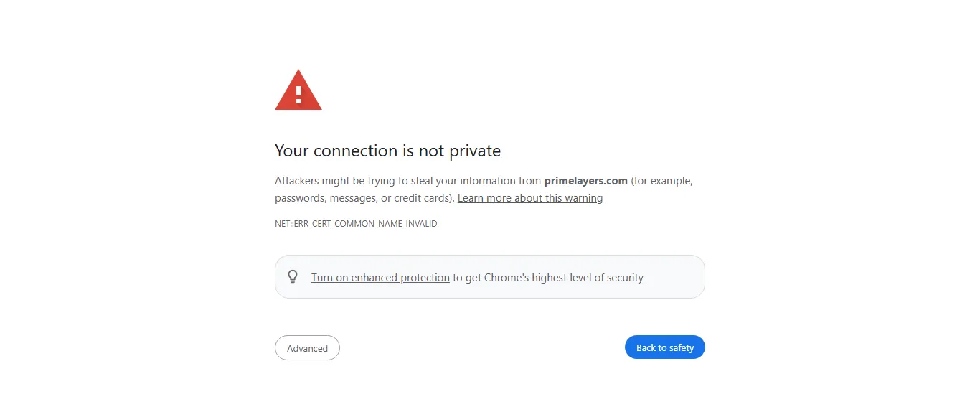Click the word connection in the heading
980x417 pixels.
coord(355,151)
